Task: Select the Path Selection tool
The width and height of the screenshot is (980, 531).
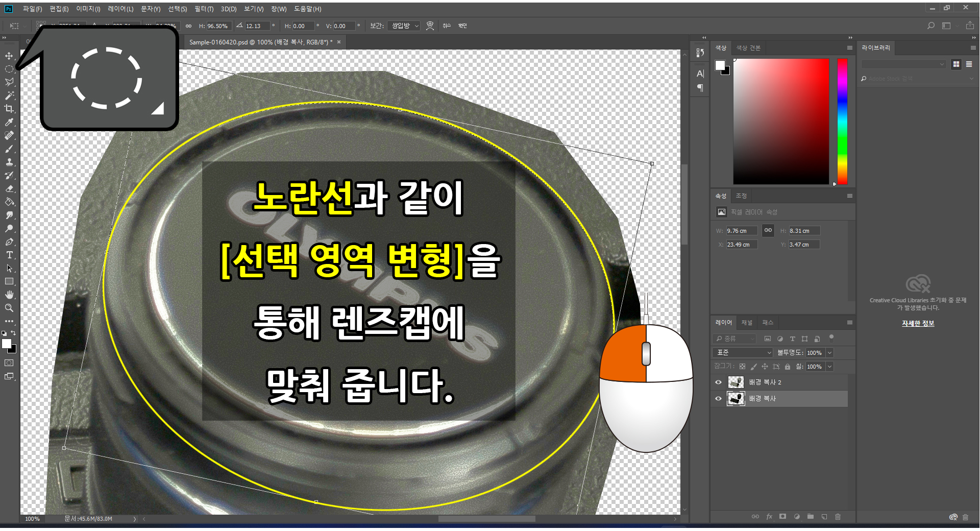Action: tap(9, 268)
